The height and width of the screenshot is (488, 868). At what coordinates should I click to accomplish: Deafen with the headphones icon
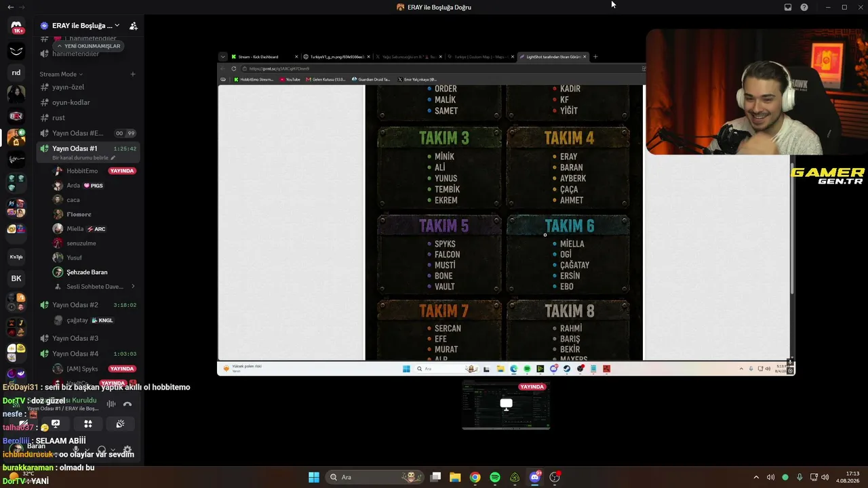coord(102,449)
